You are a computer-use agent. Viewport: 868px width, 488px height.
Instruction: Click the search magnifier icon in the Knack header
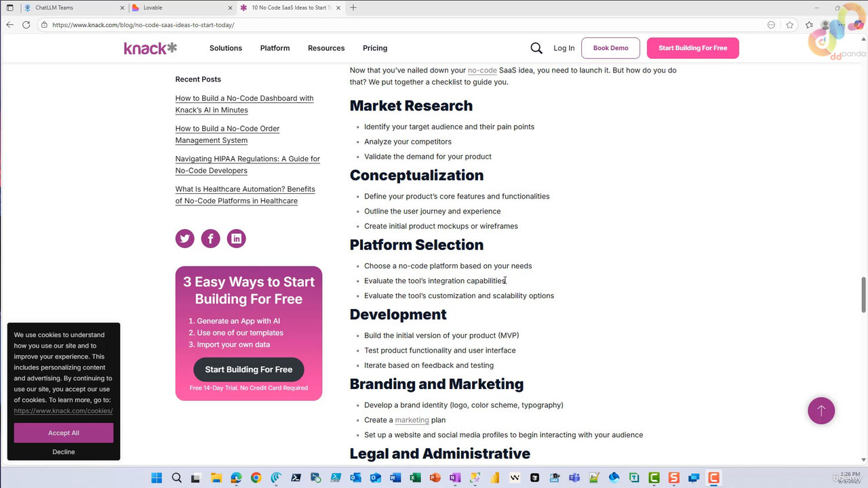click(536, 48)
